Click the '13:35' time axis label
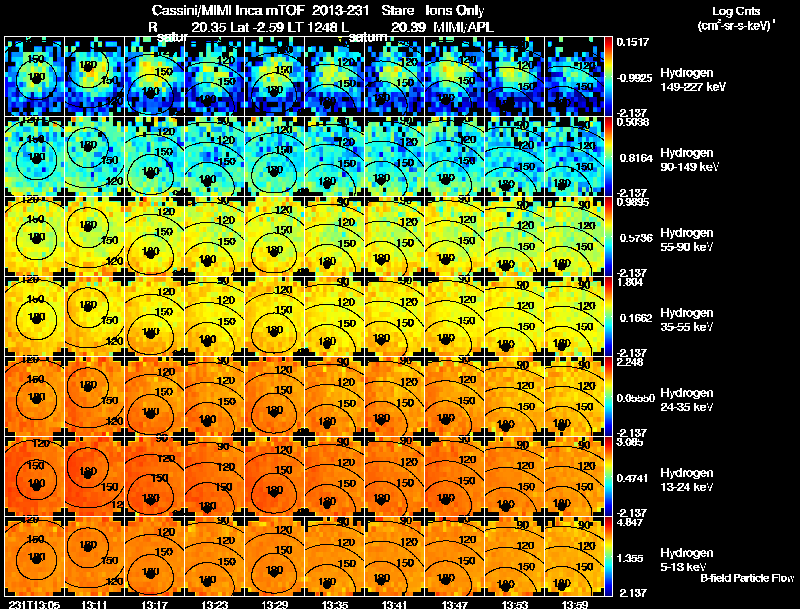The width and height of the screenshot is (800, 609). tap(335, 604)
